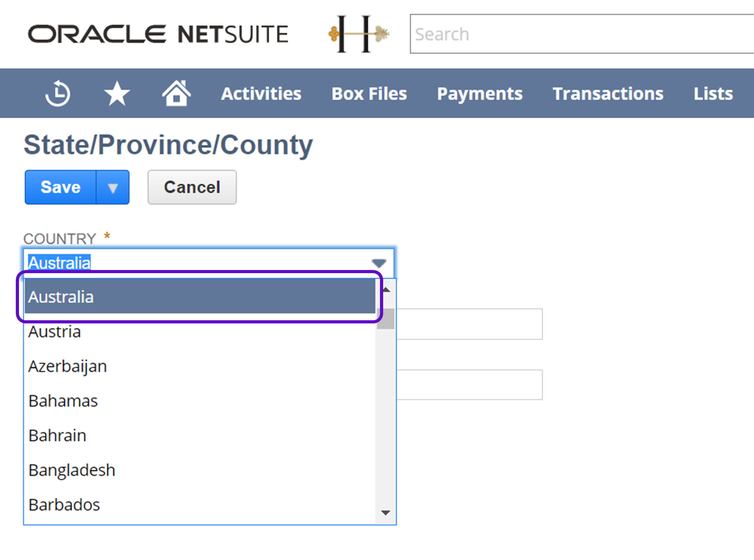The width and height of the screenshot is (754, 560).
Task: Go to the Home icon
Action: 176,93
